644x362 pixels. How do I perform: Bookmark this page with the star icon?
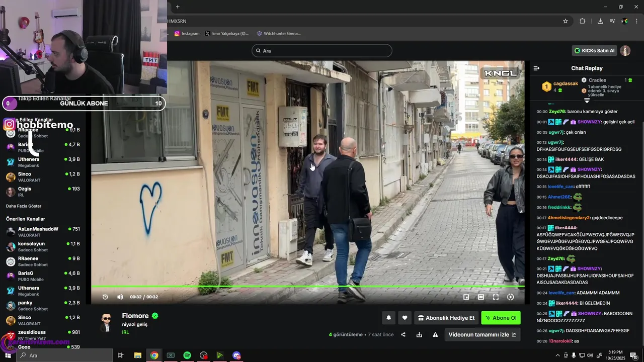coord(566,21)
